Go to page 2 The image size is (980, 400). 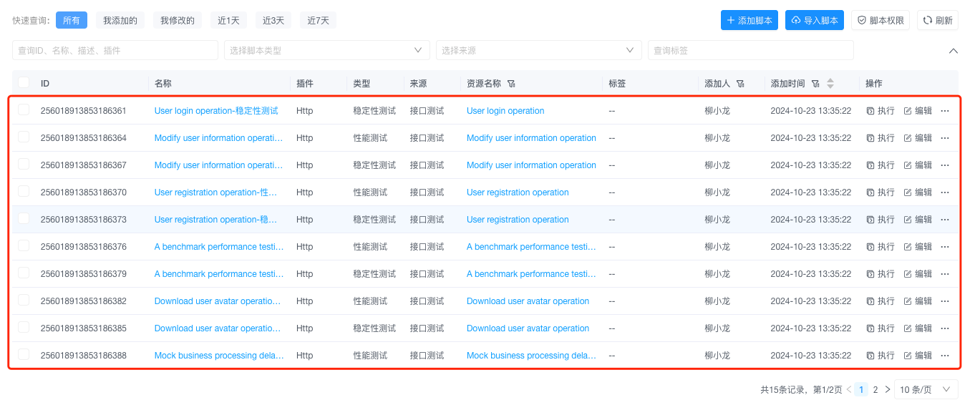[x=875, y=390]
